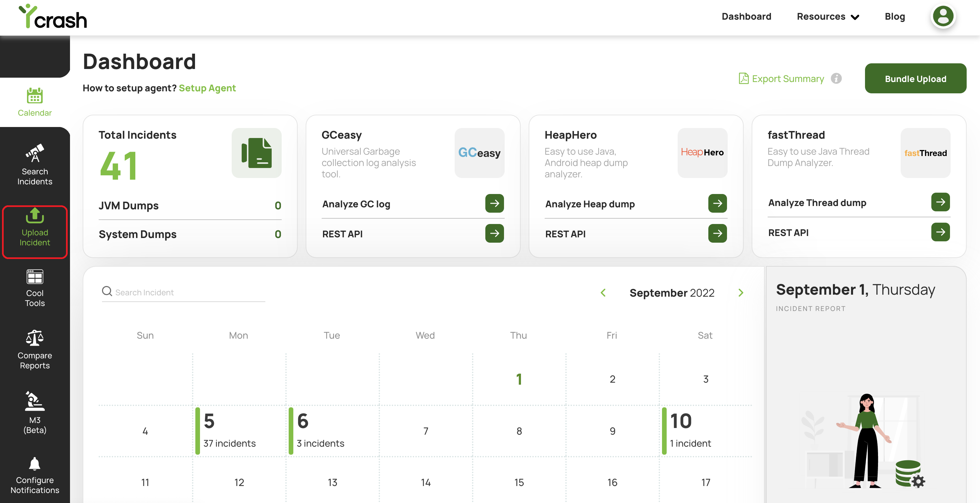
Task: Advance calendar to next month
Action: tap(740, 293)
